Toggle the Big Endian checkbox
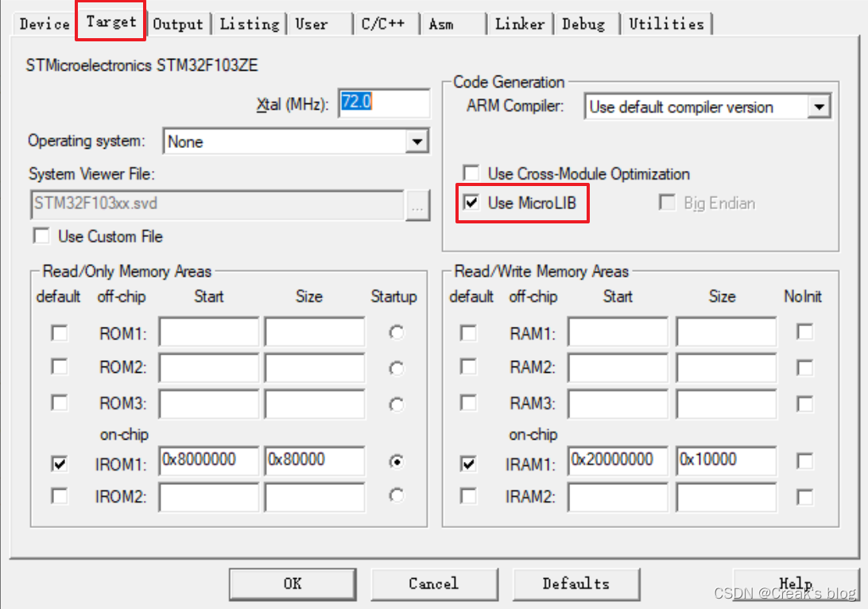868x609 pixels. (667, 202)
